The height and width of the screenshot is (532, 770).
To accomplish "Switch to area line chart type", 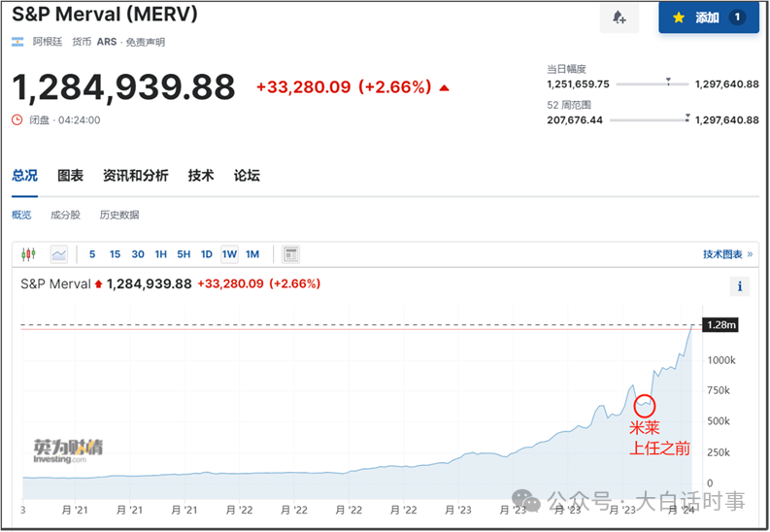I will [59, 254].
